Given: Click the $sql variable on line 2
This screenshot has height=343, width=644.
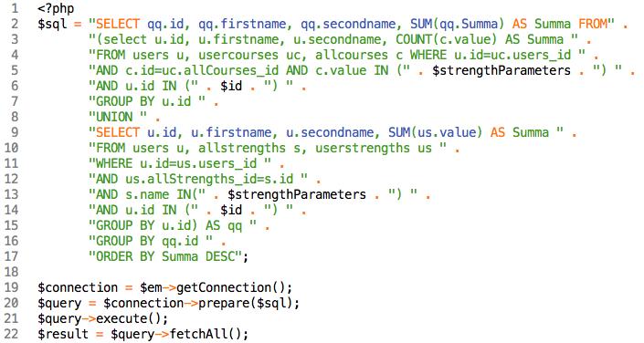Looking at the screenshot, I should coord(52,24).
